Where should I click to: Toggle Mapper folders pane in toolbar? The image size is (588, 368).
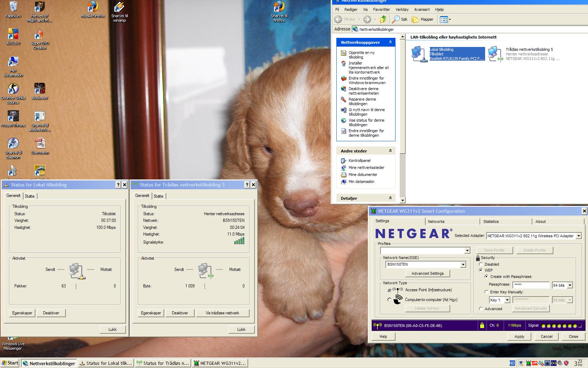(423, 19)
